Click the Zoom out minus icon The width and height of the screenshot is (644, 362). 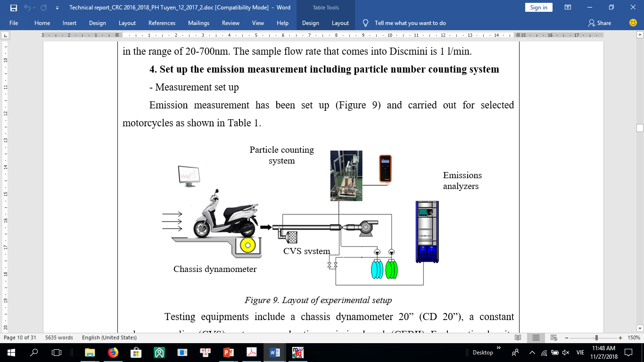[571, 337]
